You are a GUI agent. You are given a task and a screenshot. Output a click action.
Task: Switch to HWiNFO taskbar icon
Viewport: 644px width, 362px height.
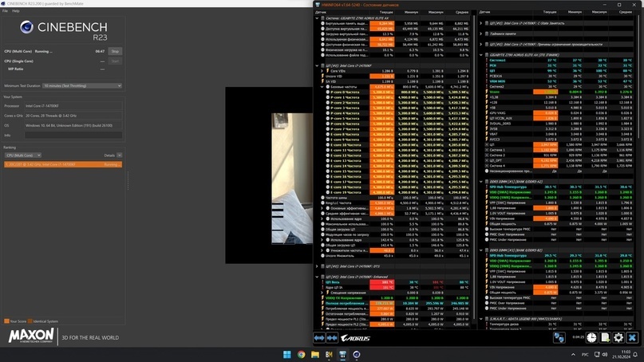pyautogui.click(x=342, y=354)
